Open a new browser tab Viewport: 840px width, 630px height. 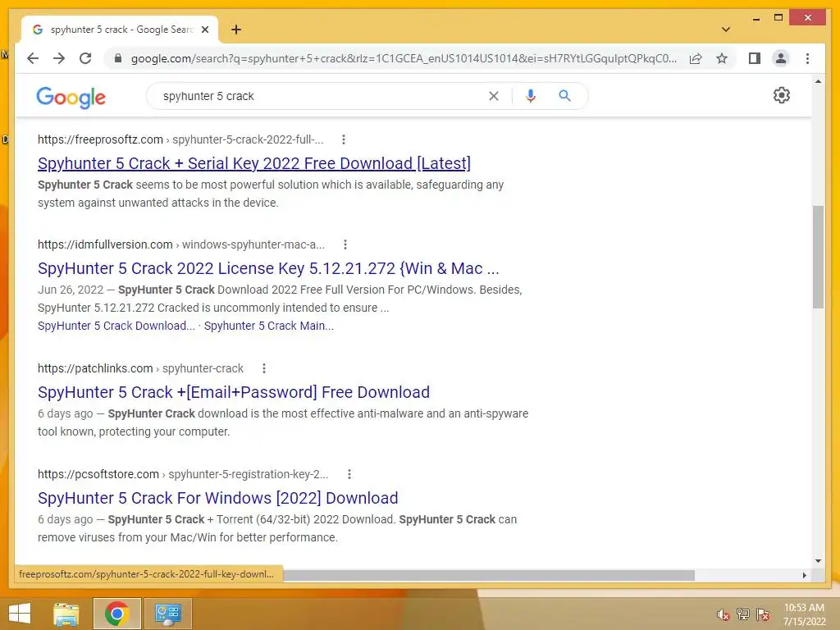coord(236,30)
